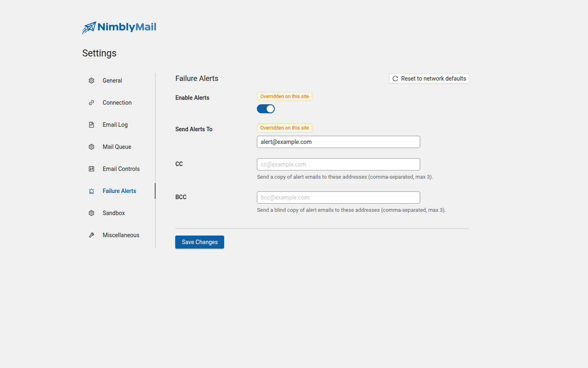
Task: Click the Sandbox gear icon
Action: (91, 213)
